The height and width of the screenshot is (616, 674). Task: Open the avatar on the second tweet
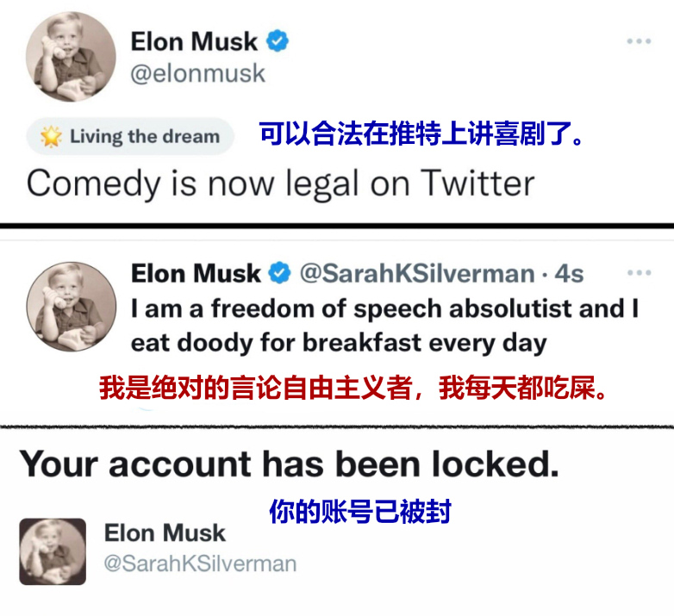pyautogui.click(x=72, y=307)
